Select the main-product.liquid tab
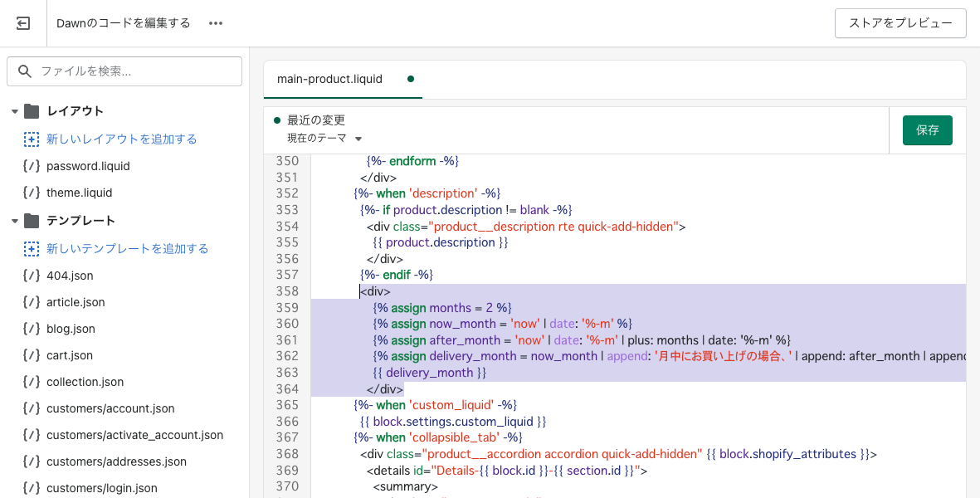 (329, 79)
